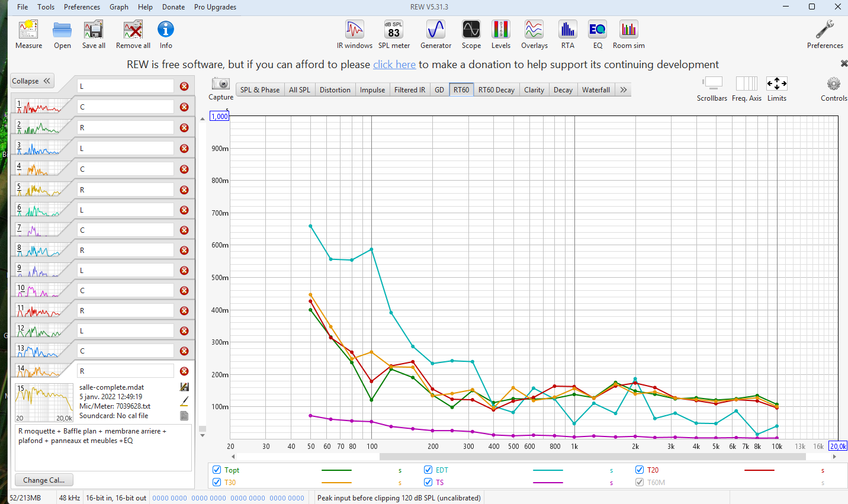Toggle the EDT trace checkbox
The height and width of the screenshot is (504, 848).
pos(428,470)
